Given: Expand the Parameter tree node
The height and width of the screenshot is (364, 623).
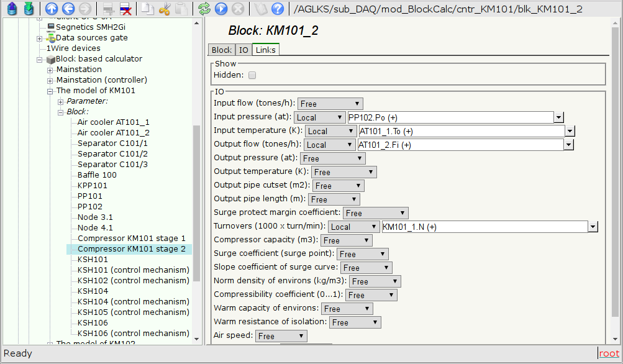Looking at the screenshot, I should point(61,101).
